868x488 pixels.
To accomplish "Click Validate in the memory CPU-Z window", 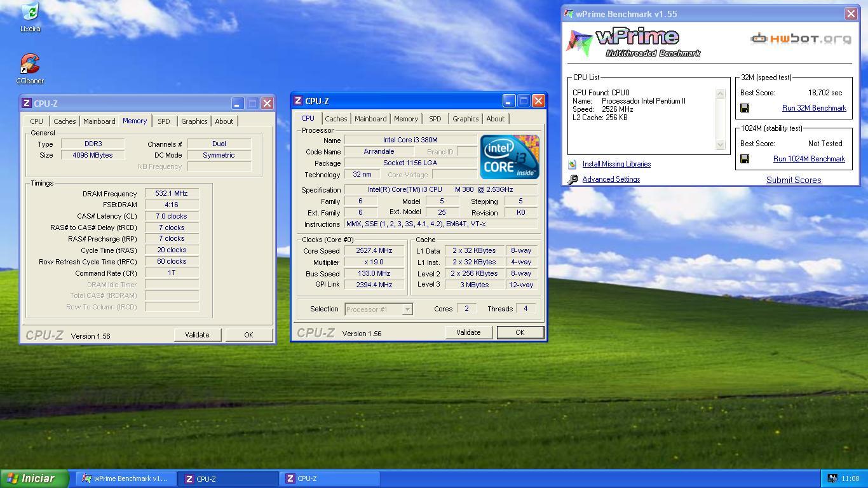I will click(x=197, y=335).
